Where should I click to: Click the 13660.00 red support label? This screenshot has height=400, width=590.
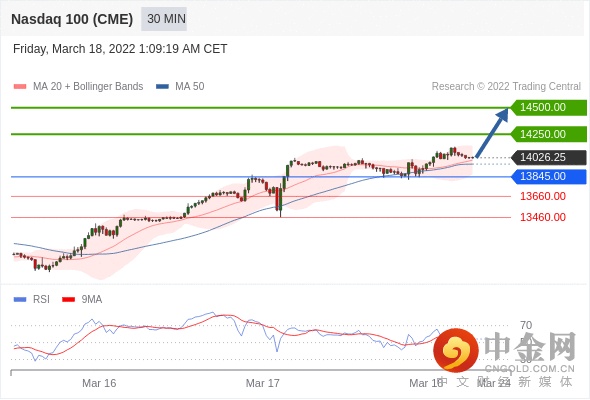tap(543, 196)
